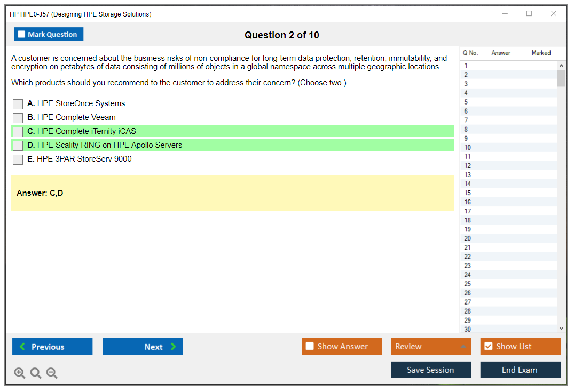Click the question list scroll up arrow
The width and height of the screenshot is (574, 392).
pyautogui.click(x=561, y=66)
